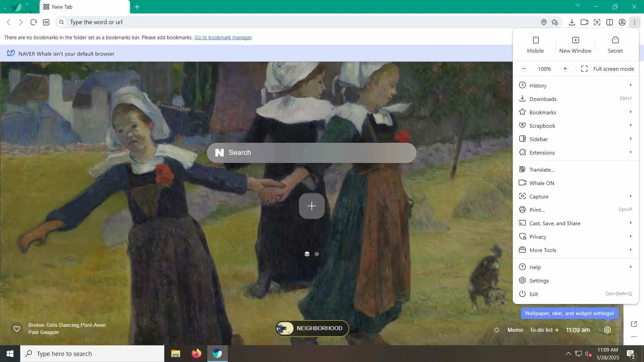Image resolution: width=644 pixels, height=362 pixels.
Task: Open the screen capture tool in toolbar
Action: (597, 22)
